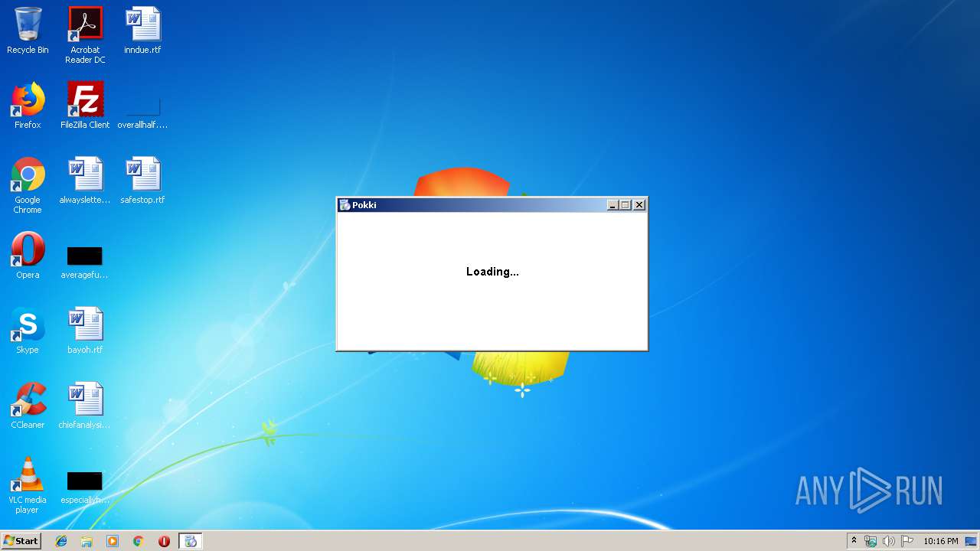This screenshot has width=980, height=551.
Task: Select the alwayslette document icon
Action: [x=85, y=181]
